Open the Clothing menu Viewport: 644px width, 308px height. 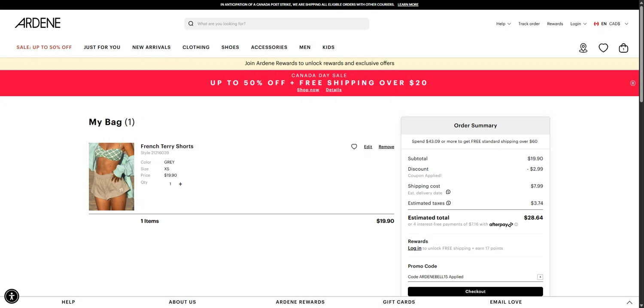[x=196, y=48]
